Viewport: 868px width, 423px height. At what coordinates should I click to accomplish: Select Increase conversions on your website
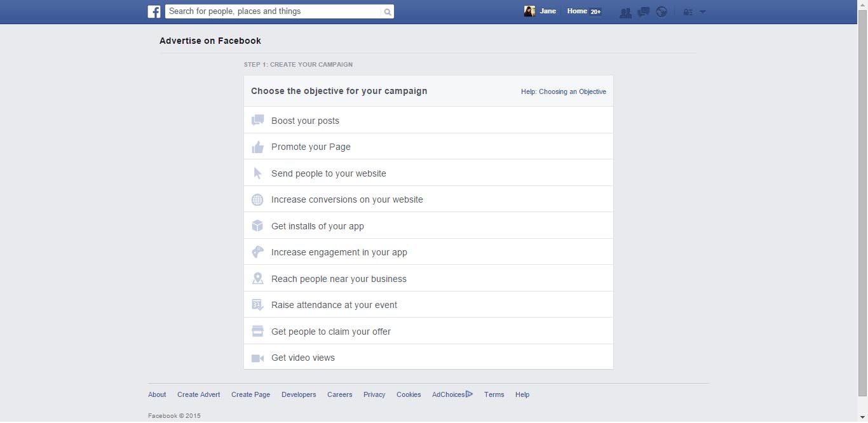click(428, 199)
